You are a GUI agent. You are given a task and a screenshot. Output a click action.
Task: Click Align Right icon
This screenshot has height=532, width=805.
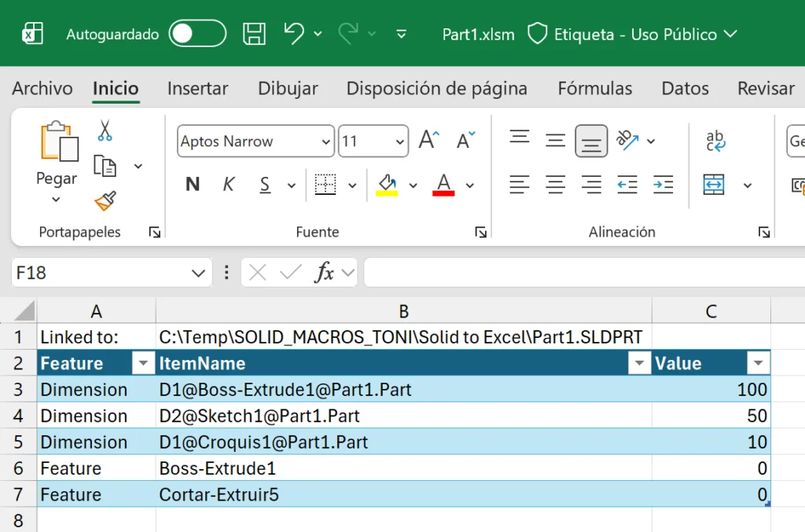point(591,184)
